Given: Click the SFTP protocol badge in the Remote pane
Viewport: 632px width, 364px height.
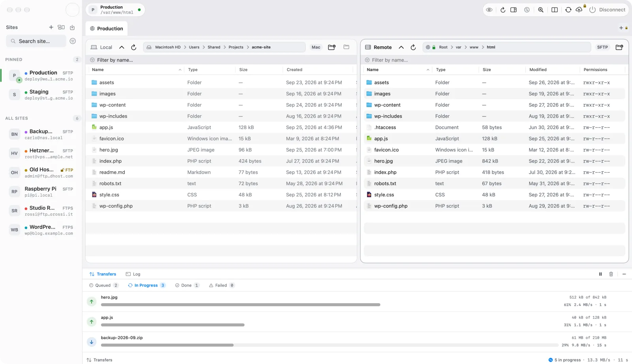Looking at the screenshot, I should [x=602, y=47].
